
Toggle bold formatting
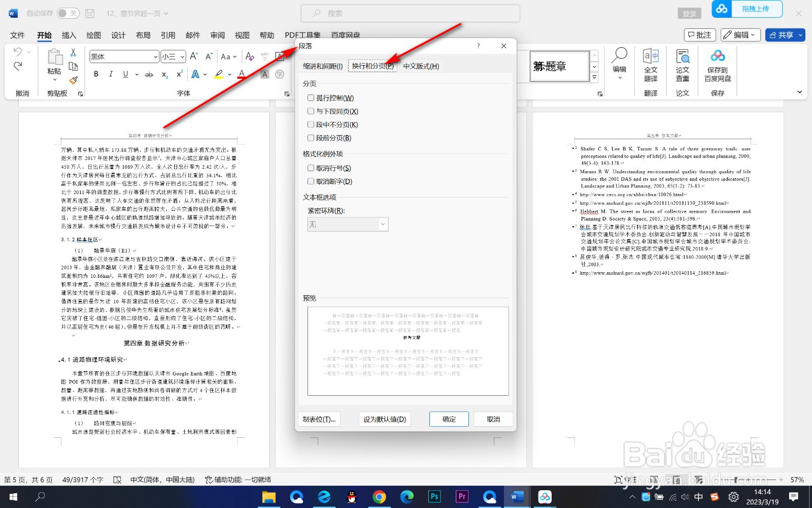[96, 74]
